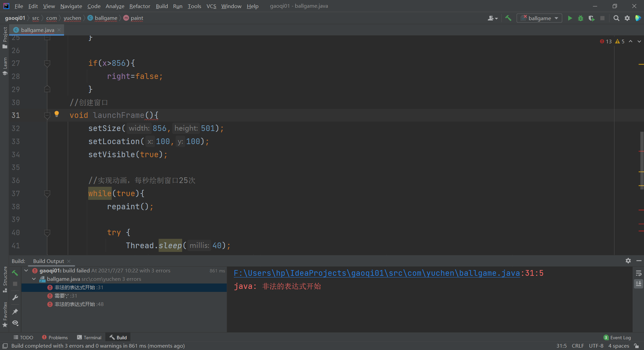Open the Event Log
The image size is (644, 350).
tap(617, 337)
